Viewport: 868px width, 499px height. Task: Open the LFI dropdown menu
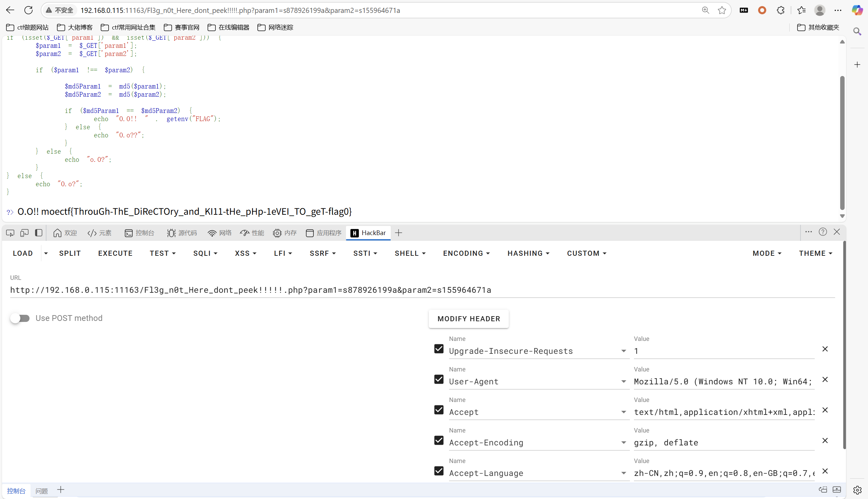point(283,253)
